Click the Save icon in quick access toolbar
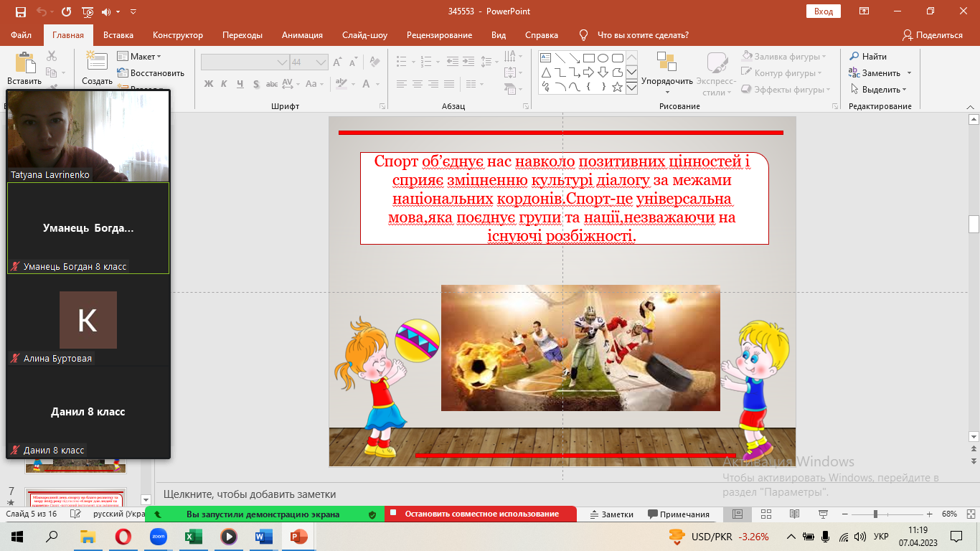 click(20, 12)
